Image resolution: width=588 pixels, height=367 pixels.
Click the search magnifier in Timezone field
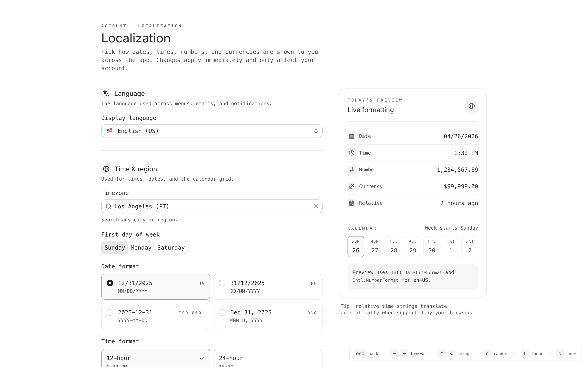coord(109,206)
